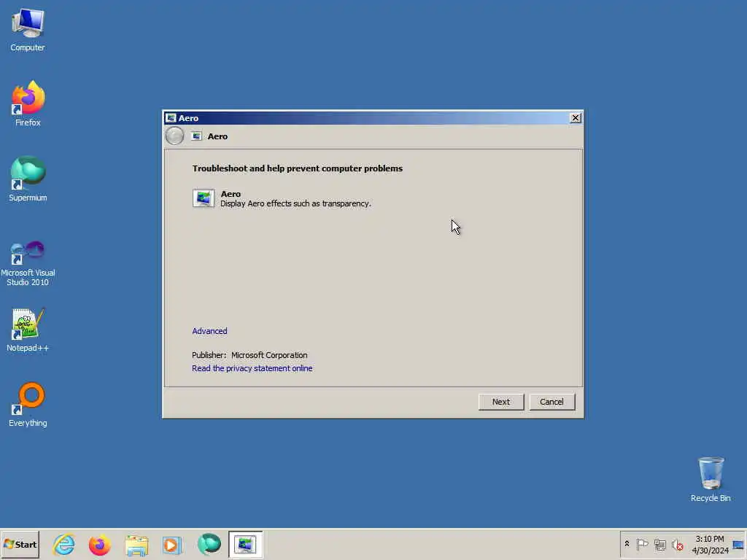Launch Internet Explorer from the taskbar
The height and width of the screenshot is (560, 747).
[64, 544]
